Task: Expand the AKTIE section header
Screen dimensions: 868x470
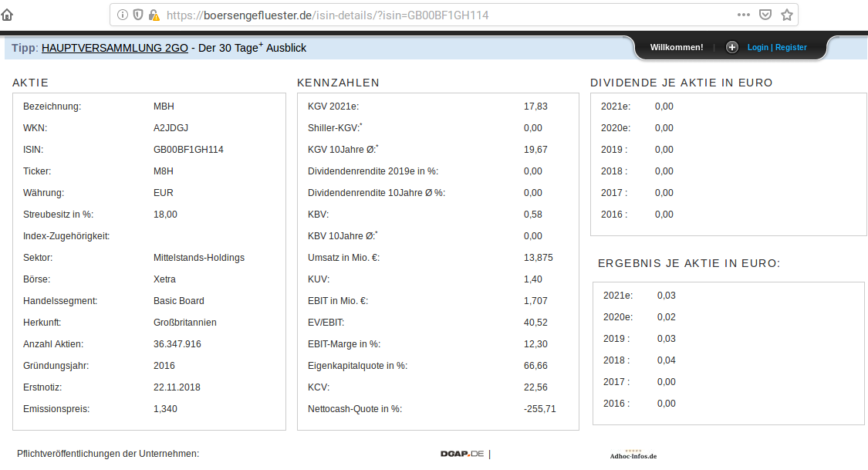Action: 31,82
